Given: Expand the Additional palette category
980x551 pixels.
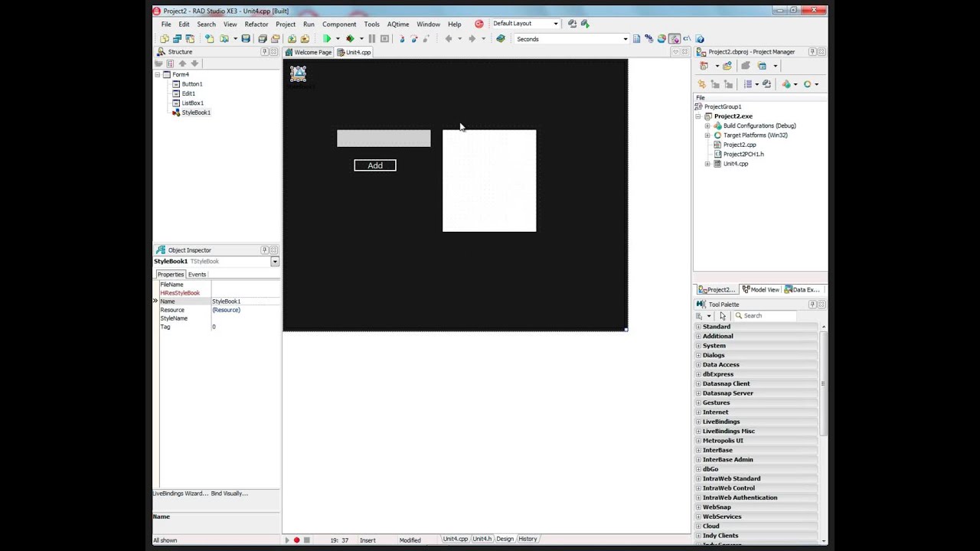Looking at the screenshot, I should [x=698, y=336].
